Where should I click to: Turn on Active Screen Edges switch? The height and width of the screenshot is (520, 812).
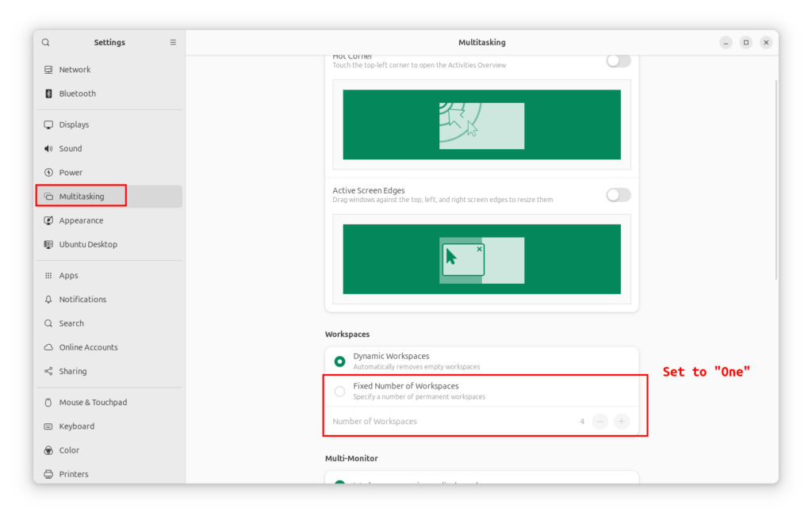(618, 195)
